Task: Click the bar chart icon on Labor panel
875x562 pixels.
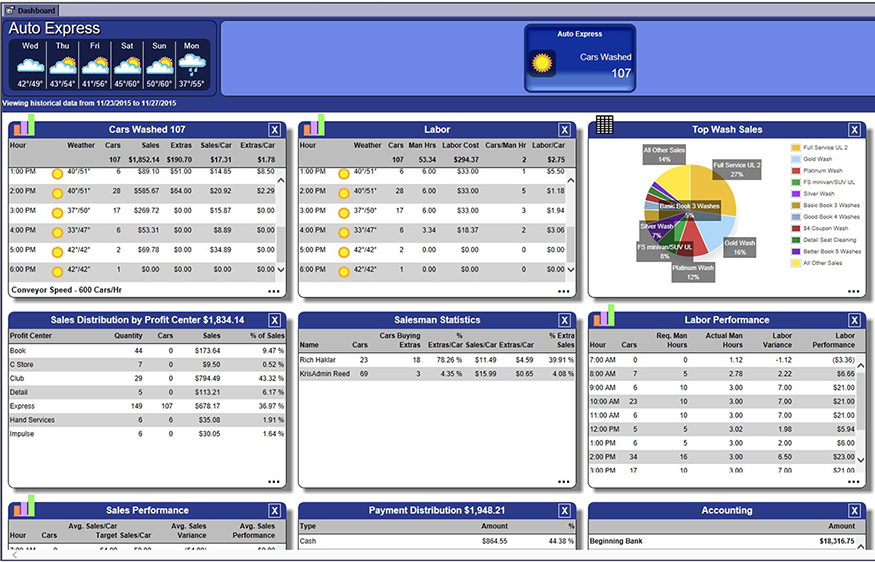Action: coord(313,125)
